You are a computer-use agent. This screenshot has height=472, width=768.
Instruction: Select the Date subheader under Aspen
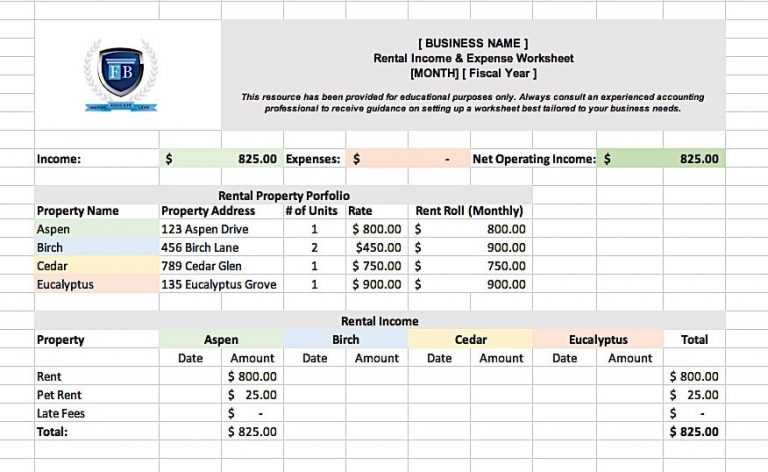(x=190, y=358)
